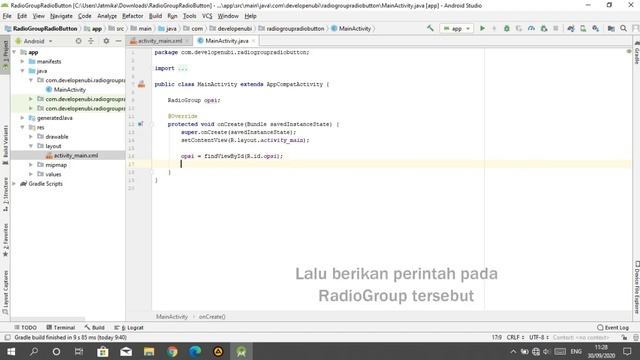The image size is (640, 360).
Task: Open the File menu
Action: coord(7,16)
